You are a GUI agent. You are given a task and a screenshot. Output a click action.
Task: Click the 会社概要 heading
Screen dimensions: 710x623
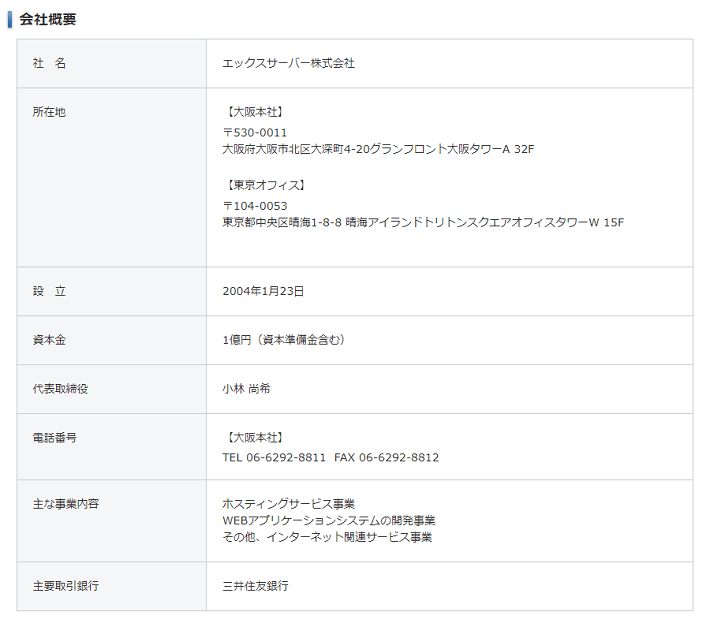[x=48, y=19]
